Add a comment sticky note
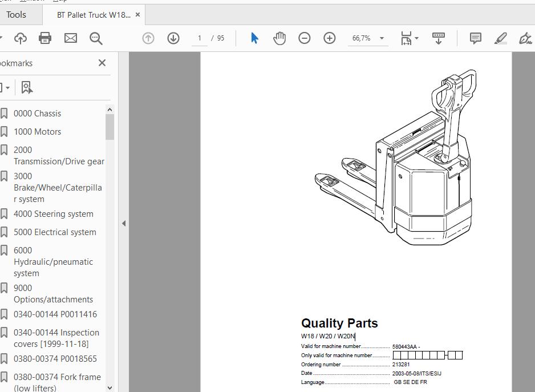 475,38
